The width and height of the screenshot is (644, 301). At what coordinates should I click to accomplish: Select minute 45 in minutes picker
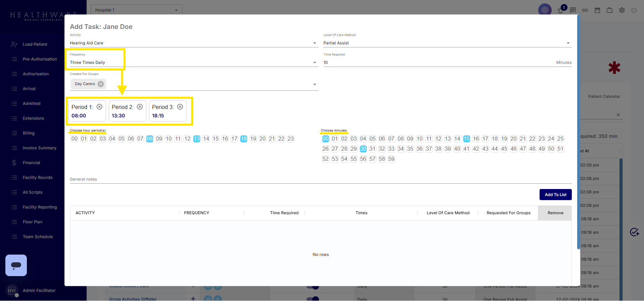click(504, 149)
